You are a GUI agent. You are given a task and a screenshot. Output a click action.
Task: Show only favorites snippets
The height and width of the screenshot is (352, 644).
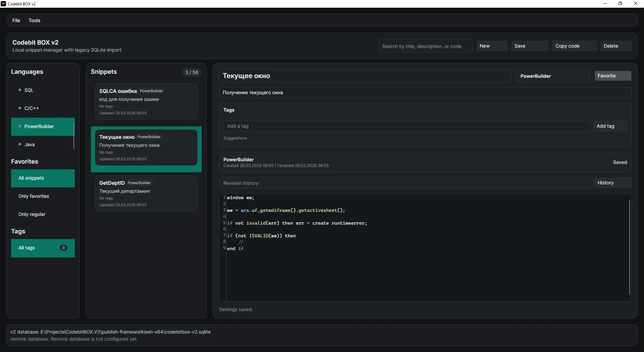tap(34, 196)
